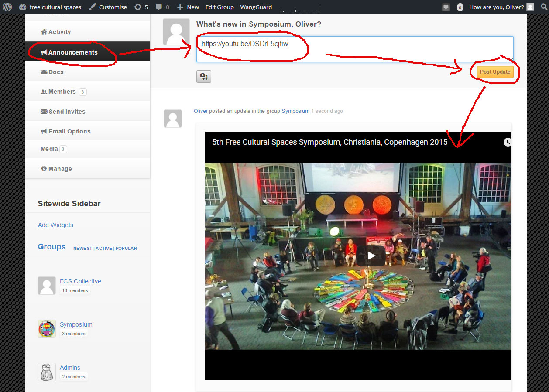This screenshot has height=392, width=549.
Task: Open the Members tab
Action: coord(62,92)
